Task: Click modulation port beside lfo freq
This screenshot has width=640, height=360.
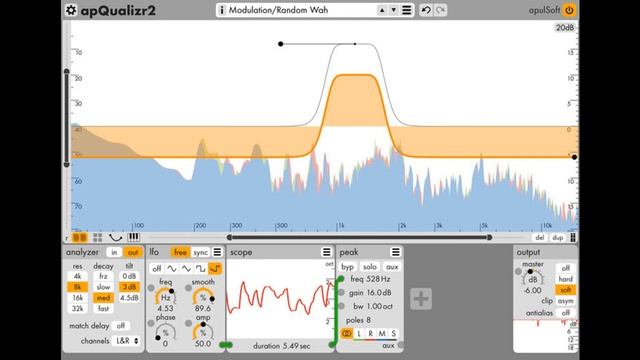Action: [151, 288]
